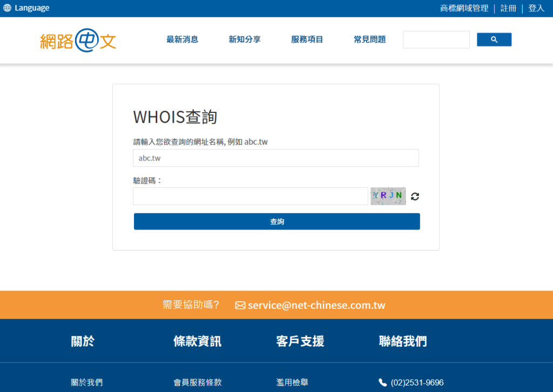Open the 服務項目 menu

pos(307,39)
